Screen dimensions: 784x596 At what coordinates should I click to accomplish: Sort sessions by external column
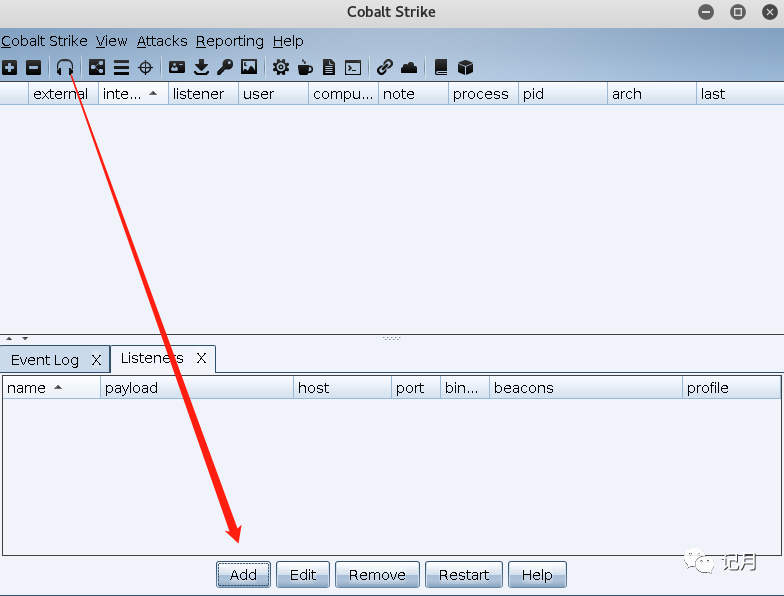[63, 94]
